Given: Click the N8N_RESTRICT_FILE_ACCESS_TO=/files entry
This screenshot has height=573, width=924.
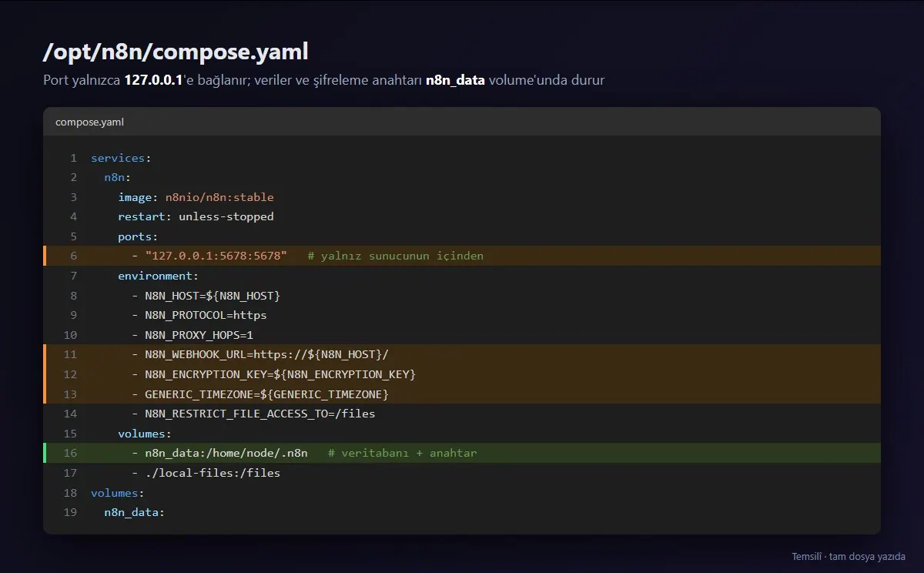Looking at the screenshot, I should [x=260, y=414].
